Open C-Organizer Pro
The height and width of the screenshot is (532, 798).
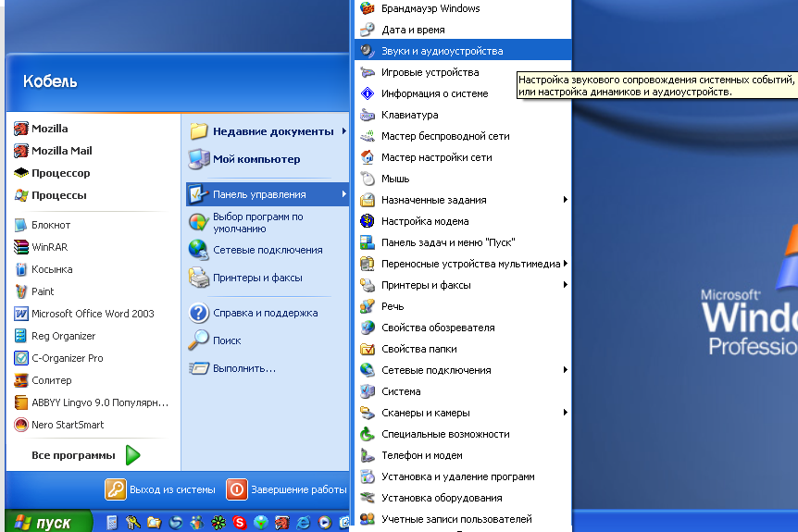(58, 359)
